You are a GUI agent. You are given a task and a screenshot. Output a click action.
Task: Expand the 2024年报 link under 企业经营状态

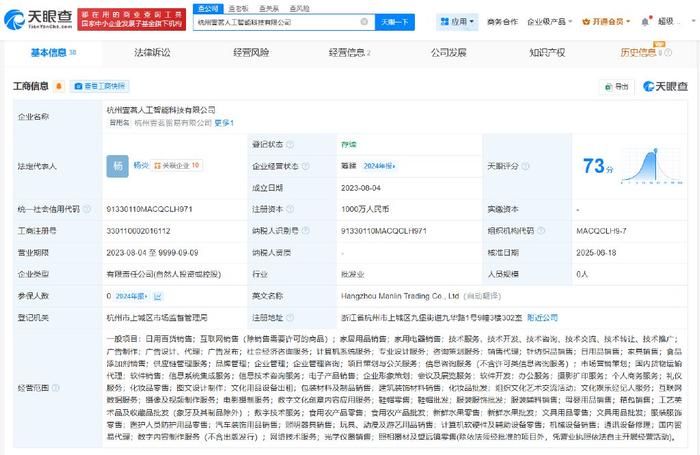pos(379,166)
